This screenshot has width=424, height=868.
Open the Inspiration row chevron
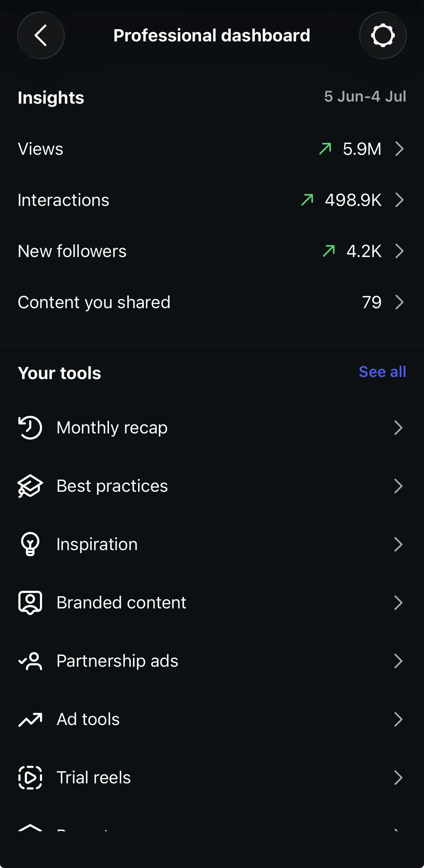point(398,544)
